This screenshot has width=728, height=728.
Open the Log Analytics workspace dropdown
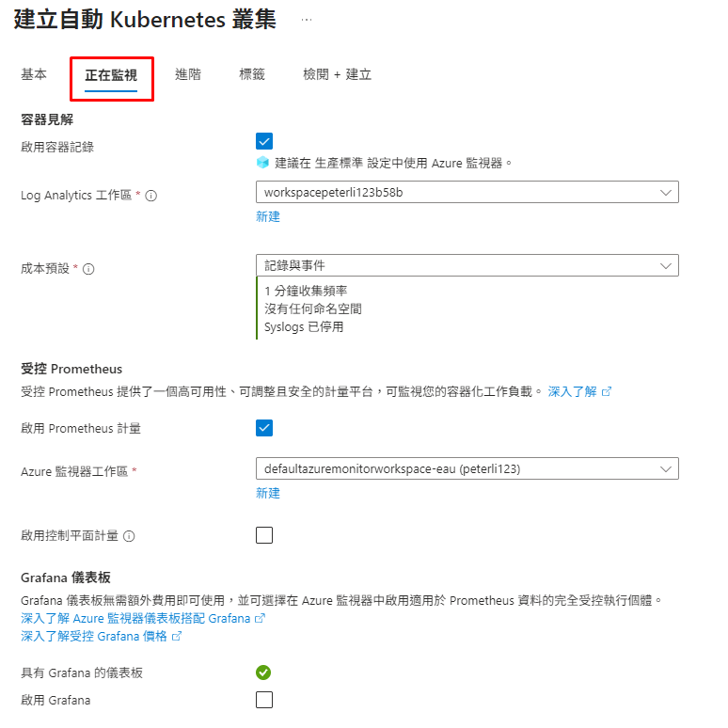coord(467,192)
